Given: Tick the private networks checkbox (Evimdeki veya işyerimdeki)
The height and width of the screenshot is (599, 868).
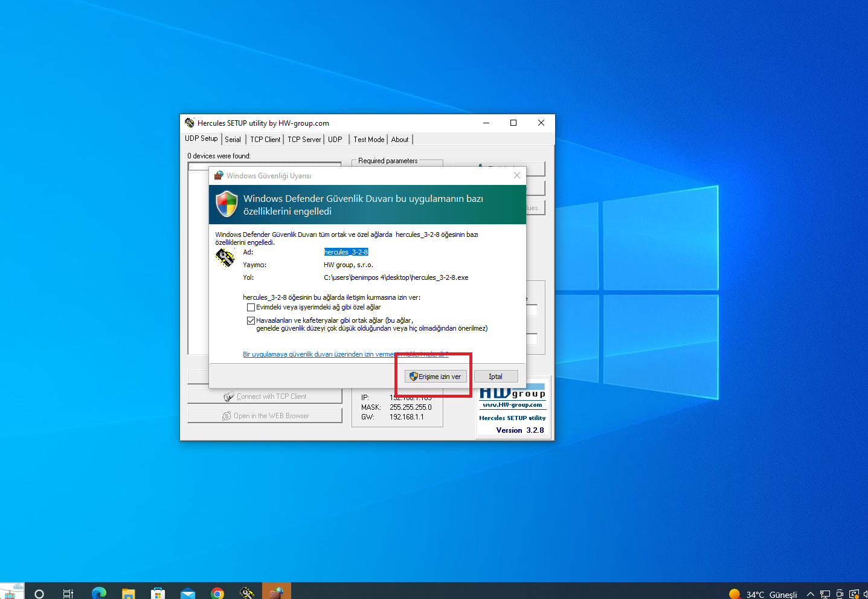Looking at the screenshot, I should pos(251,308).
